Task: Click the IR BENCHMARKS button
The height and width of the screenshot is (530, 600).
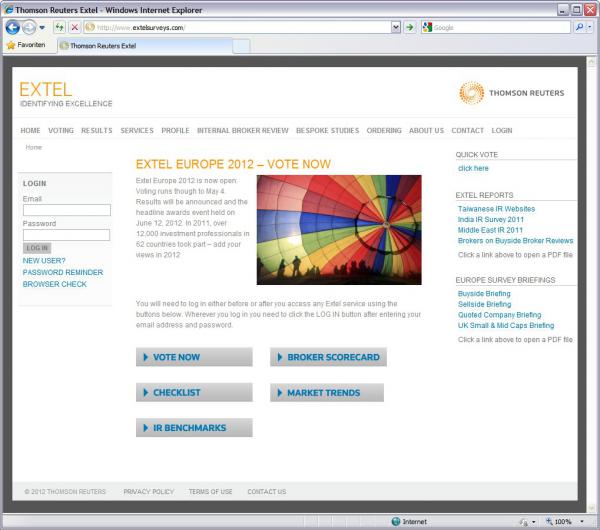Action: 194,428
